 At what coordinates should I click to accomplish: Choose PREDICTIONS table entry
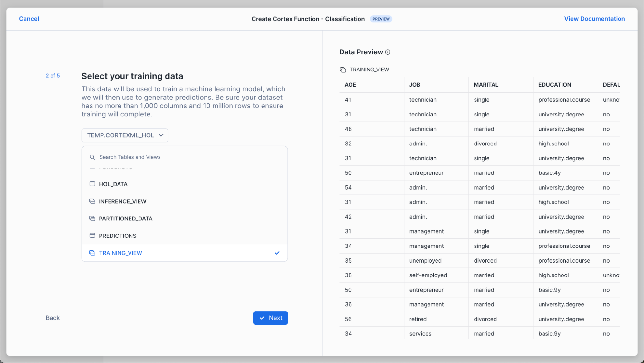click(x=118, y=236)
